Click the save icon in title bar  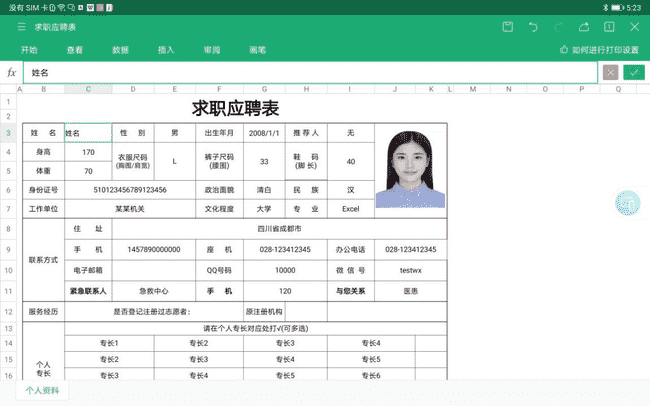(508, 26)
